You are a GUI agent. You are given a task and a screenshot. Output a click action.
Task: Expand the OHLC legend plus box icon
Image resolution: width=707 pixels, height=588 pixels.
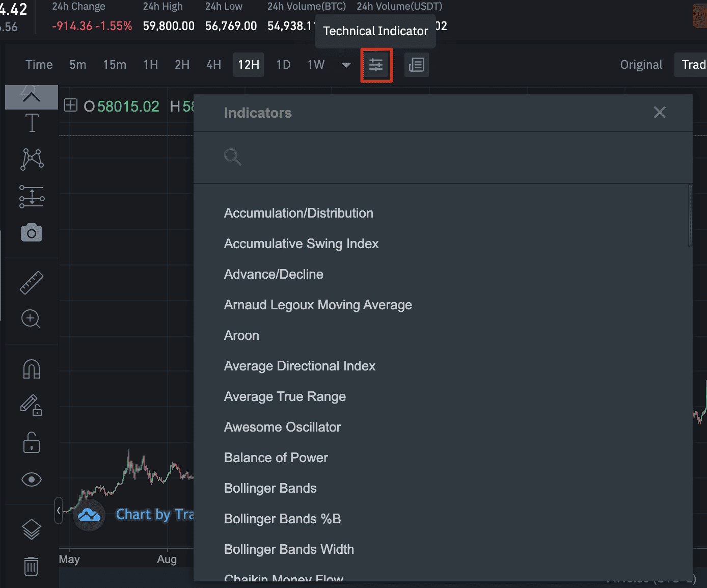[71, 105]
